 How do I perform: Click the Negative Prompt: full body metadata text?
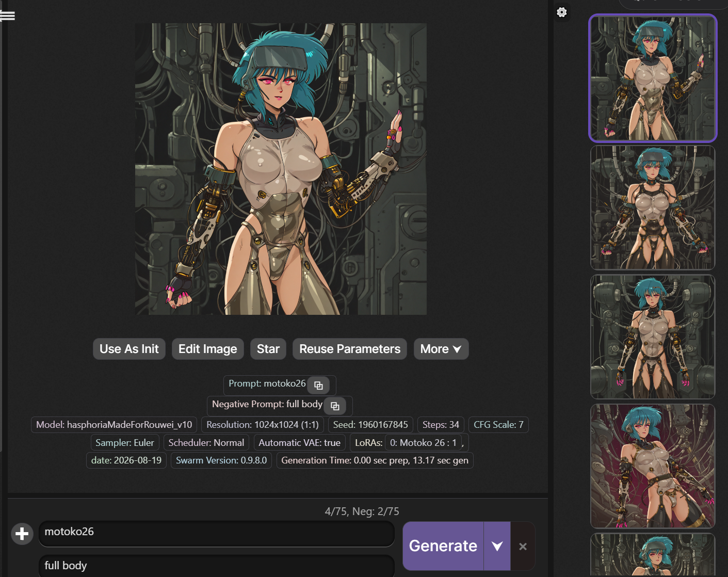267,404
